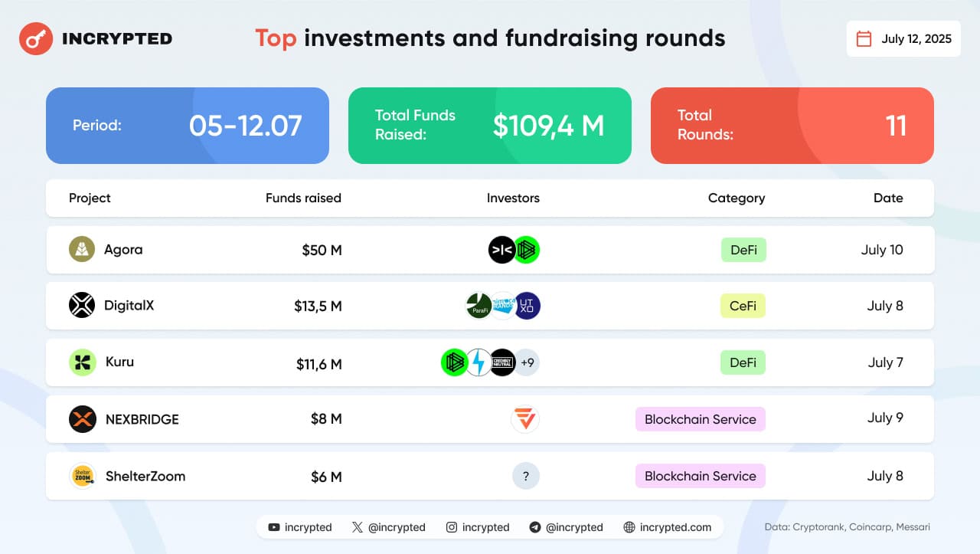
Task: Click the yellow CeFi category tag
Action: pyautogui.click(x=743, y=306)
